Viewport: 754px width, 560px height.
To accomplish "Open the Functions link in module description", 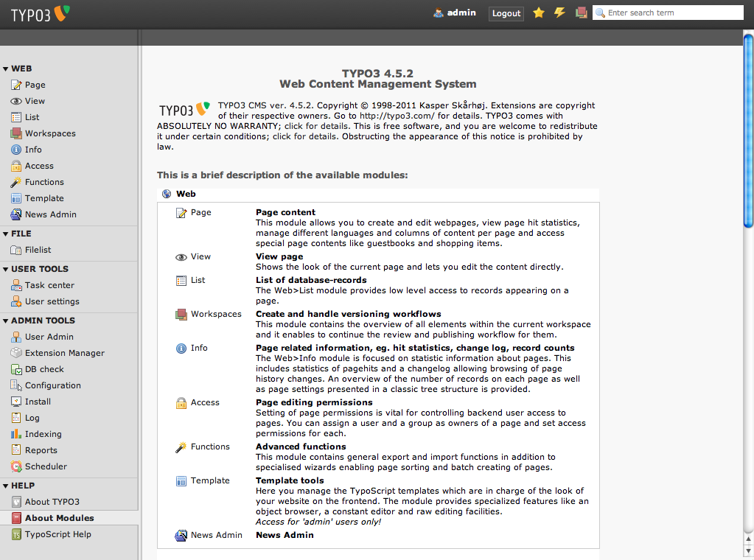I will 210,447.
